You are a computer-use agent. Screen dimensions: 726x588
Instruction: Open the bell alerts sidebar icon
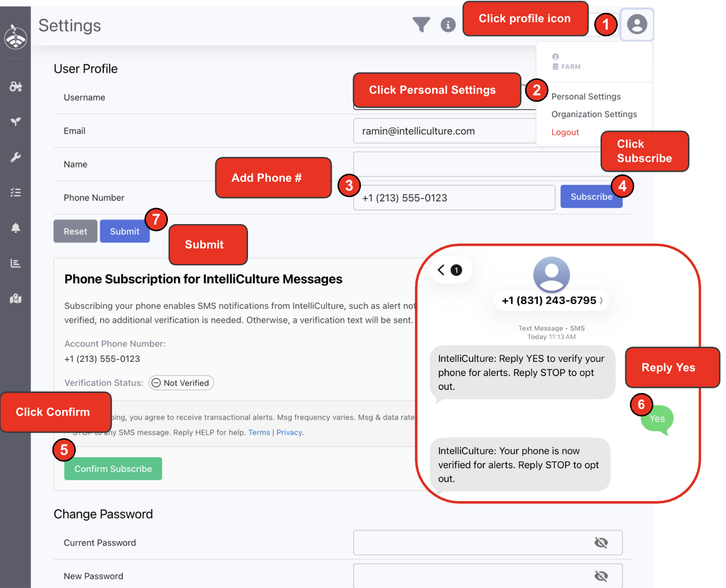pos(15,228)
